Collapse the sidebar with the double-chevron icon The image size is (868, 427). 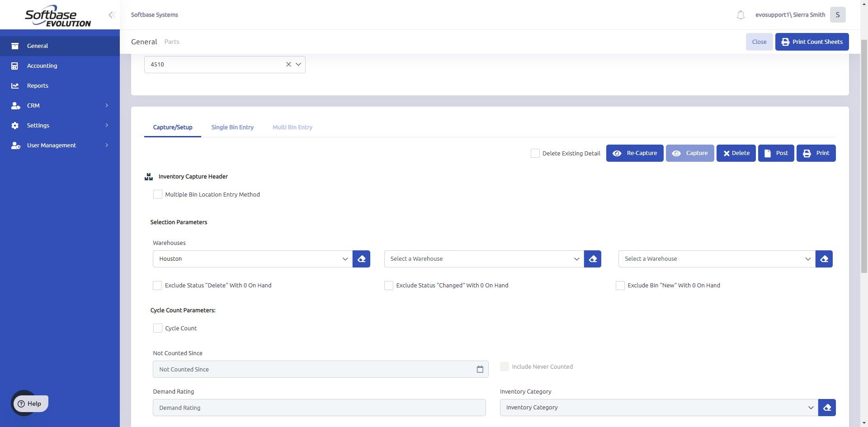[112, 15]
